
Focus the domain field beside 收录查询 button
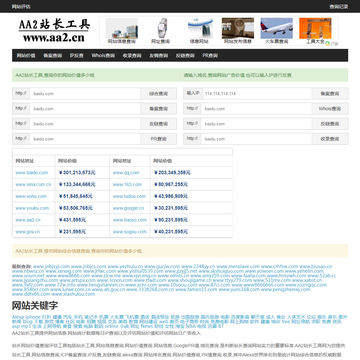point(257,139)
